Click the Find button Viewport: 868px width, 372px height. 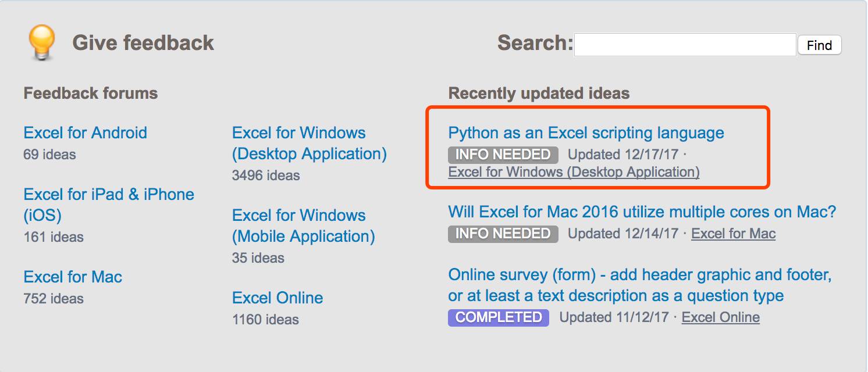820,45
